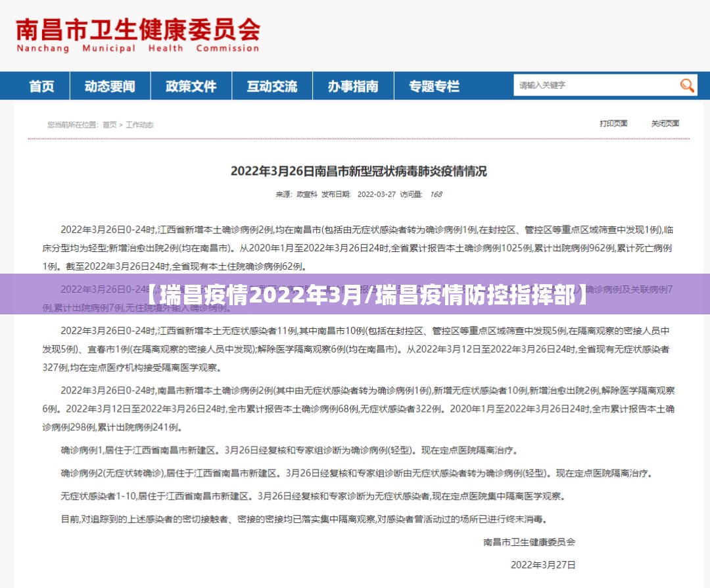Click the orange search magnifier icon
The image size is (710, 588).
[x=686, y=85]
